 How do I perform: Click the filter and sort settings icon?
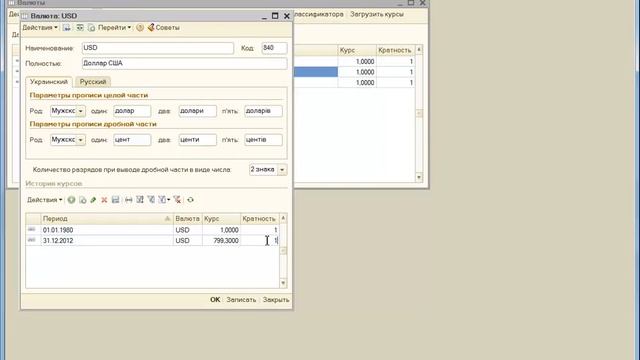point(140,200)
